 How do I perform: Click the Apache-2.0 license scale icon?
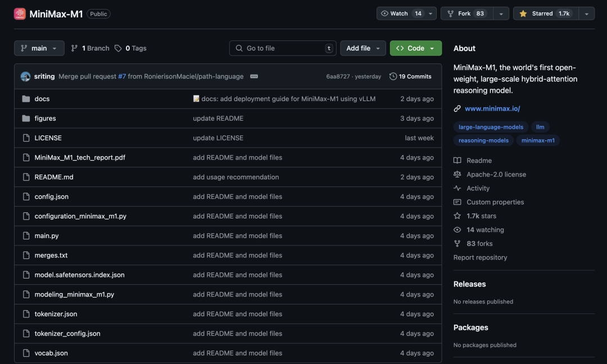point(457,175)
